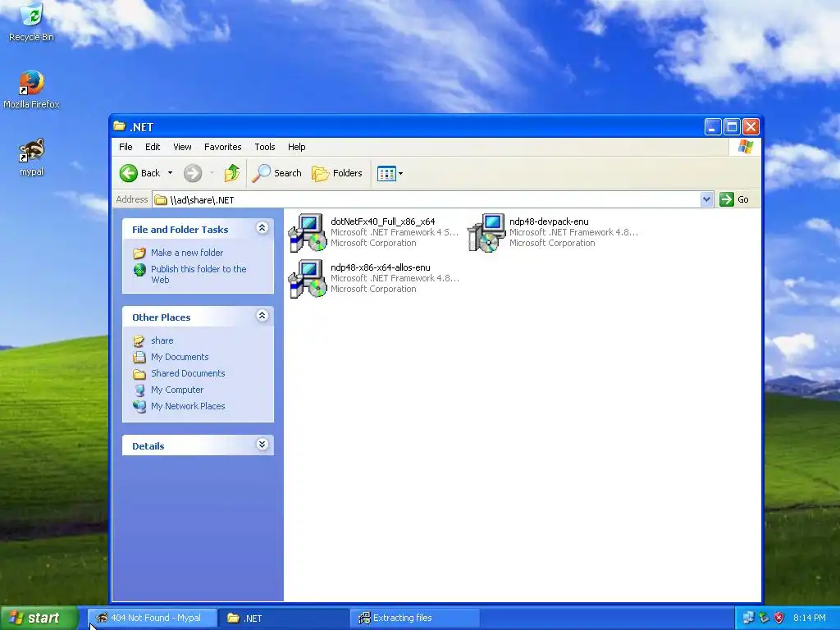The image size is (840, 630).
Task: Toggle the Folders pane
Action: pos(337,173)
